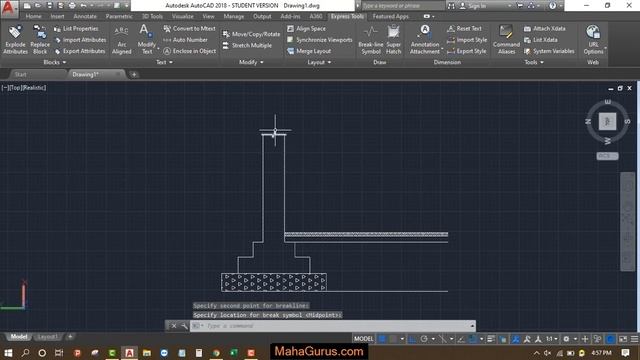640x360 pixels.
Task: Click the Undo arrow in quick access toolbar
Action: point(83,6)
